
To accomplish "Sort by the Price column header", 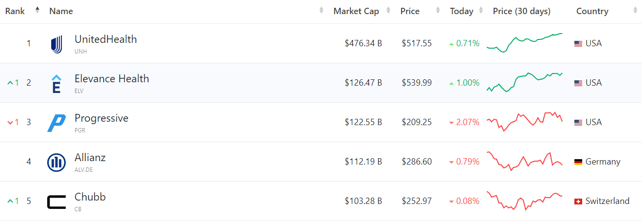I will (x=410, y=11).
